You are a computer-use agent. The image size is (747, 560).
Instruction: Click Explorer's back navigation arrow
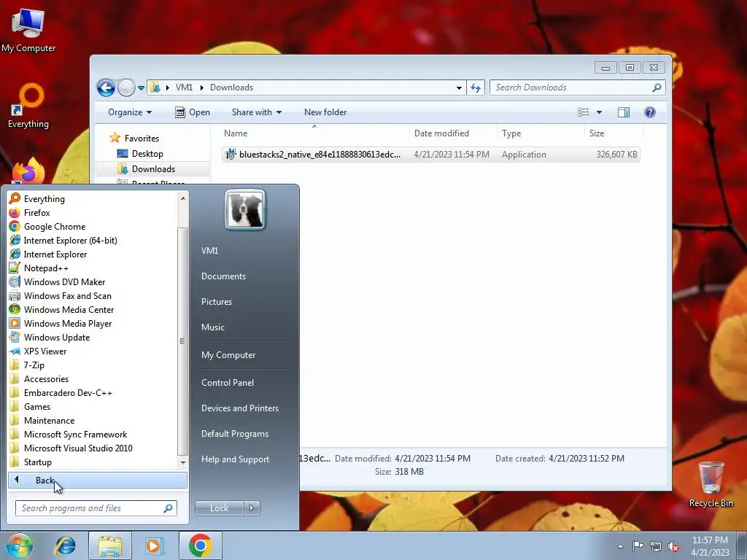point(106,87)
